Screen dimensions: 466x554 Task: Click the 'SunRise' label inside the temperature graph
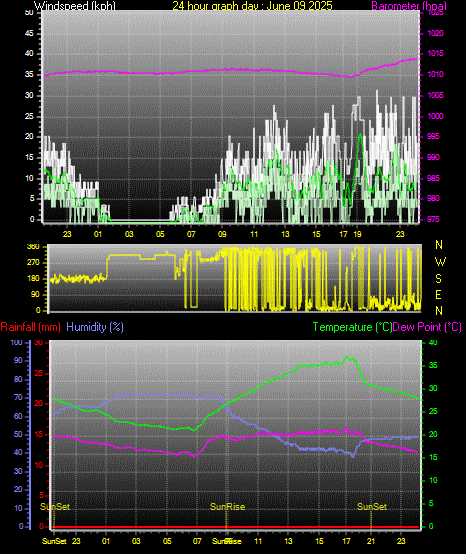(x=228, y=507)
